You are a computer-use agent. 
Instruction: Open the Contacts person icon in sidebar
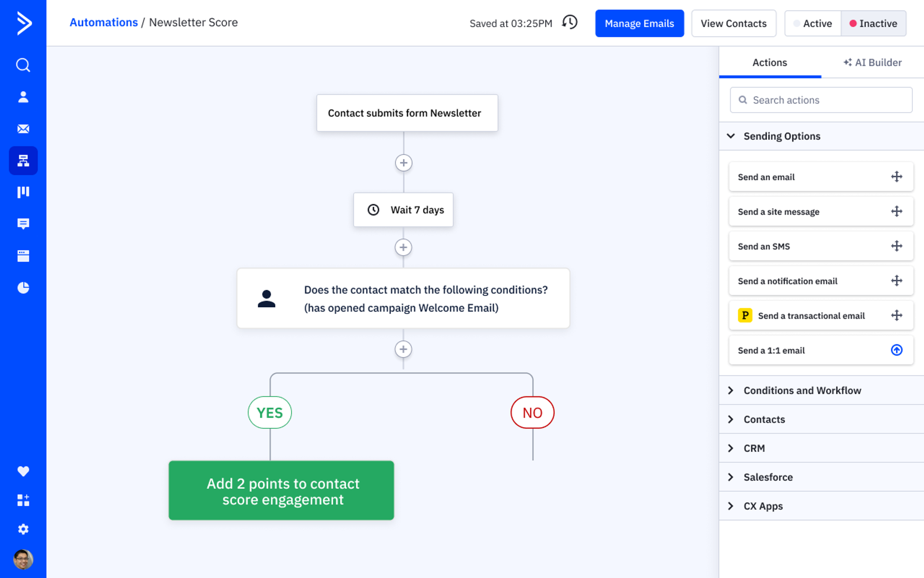(x=23, y=97)
